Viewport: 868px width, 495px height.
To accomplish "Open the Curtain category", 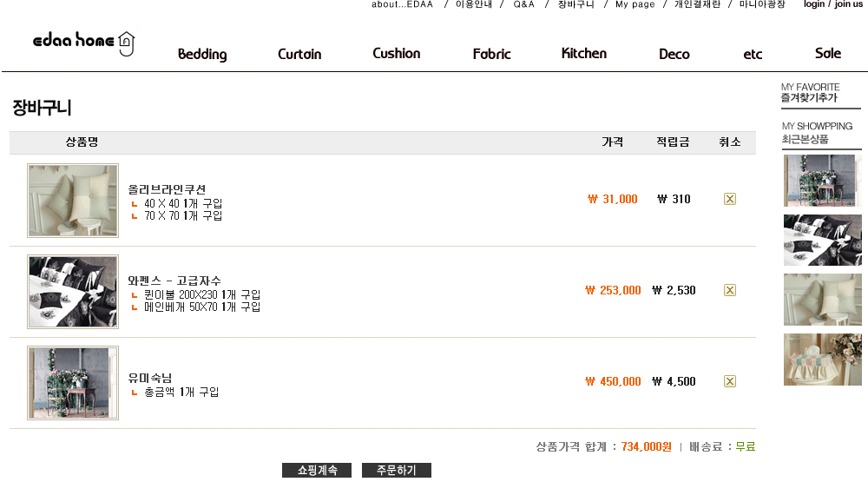I will coord(299,54).
